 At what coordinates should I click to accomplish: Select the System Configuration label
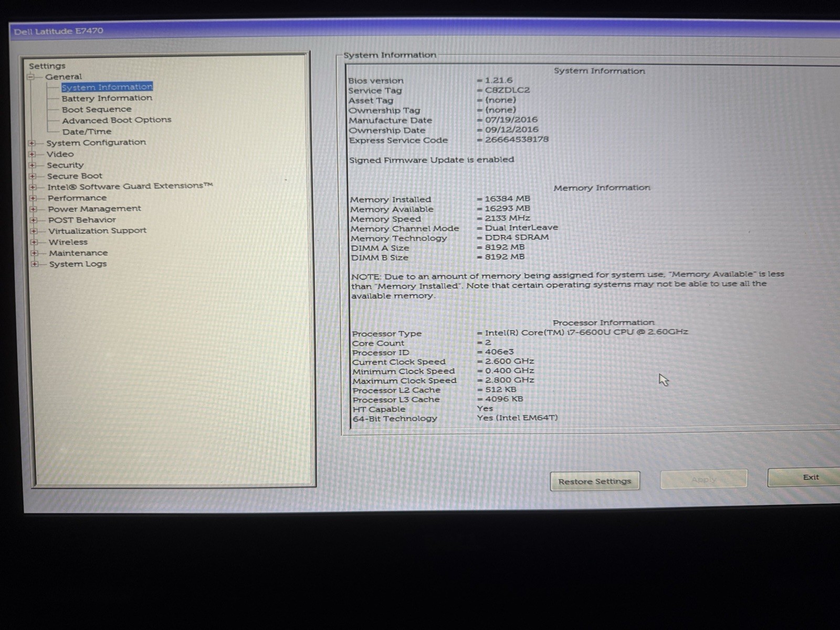point(96,143)
